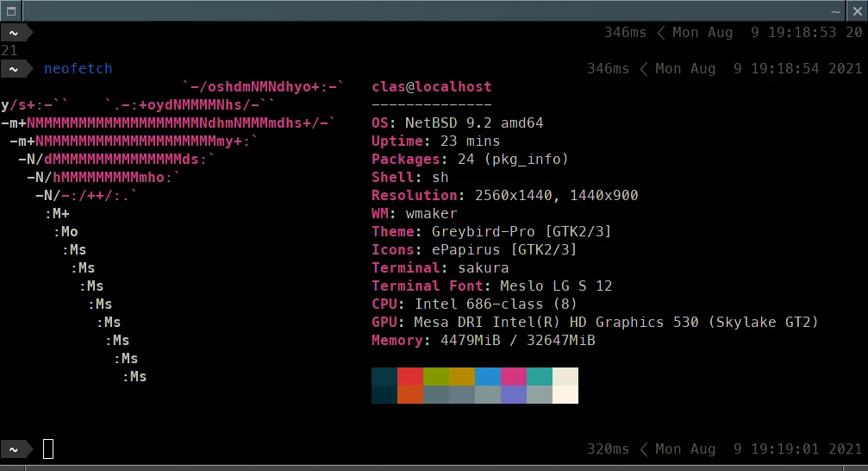The width and height of the screenshot is (868, 471).
Task: Select the OS line NetBSD 9.2 amd64
Action: click(457, 123)
